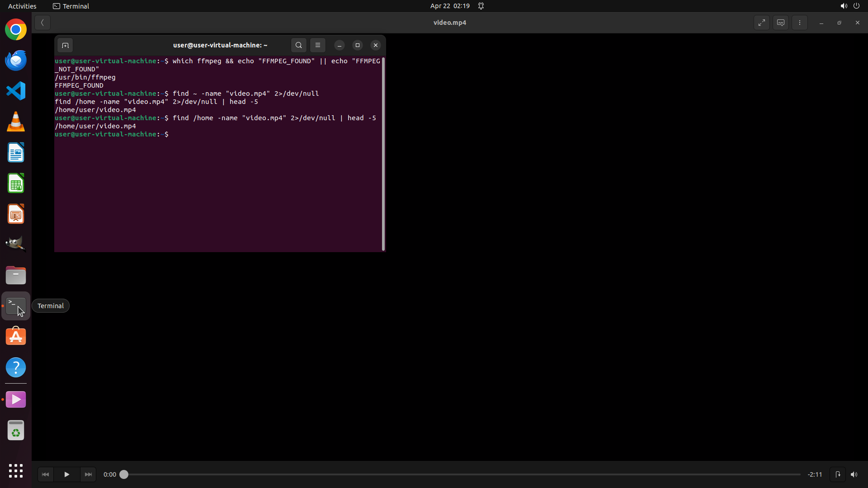Viewport: 868px width, 488px height.
Task: Skip to the previous track button
Action: click(x=45, y=474)
